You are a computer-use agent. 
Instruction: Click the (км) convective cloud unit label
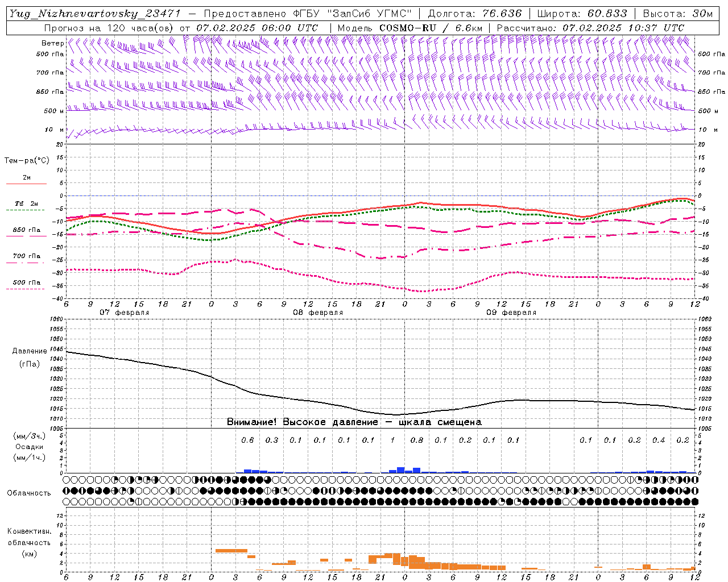click(x=29, y=554)
